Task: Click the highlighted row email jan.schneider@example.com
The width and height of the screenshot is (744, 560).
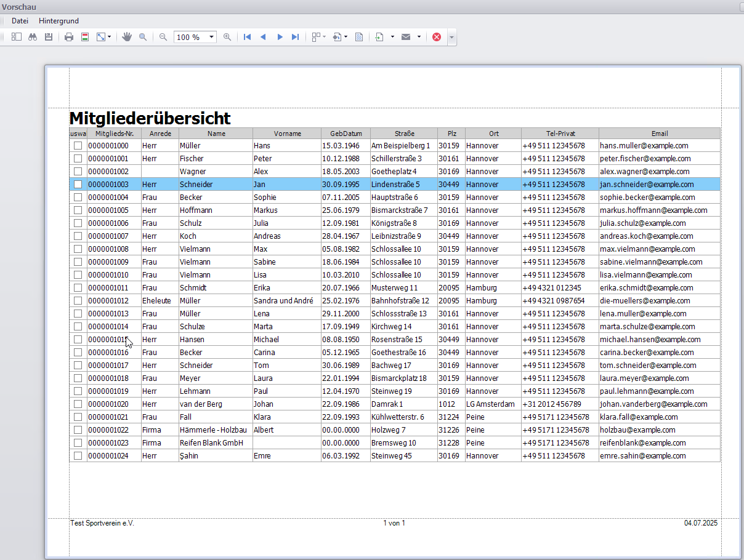Action: pos(646,185)
